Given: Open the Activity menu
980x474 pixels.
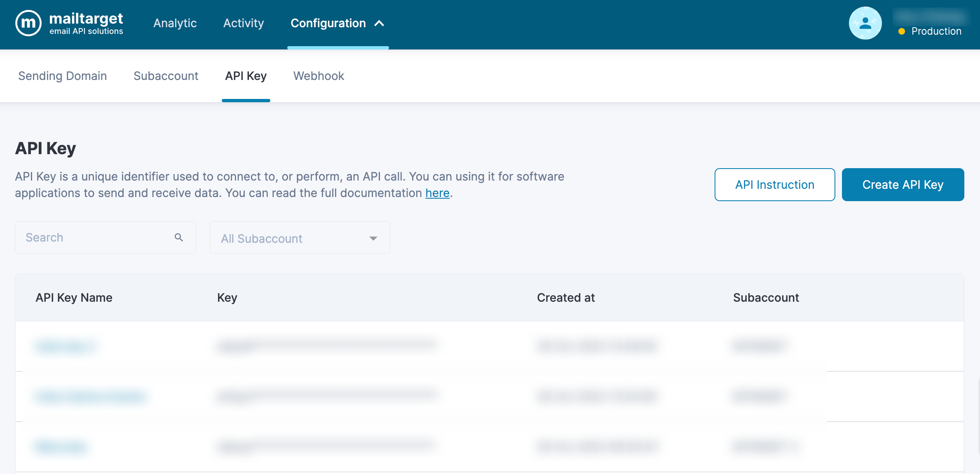Looking at the screenshot, I should pyautogui.click(x=243, y=23).
